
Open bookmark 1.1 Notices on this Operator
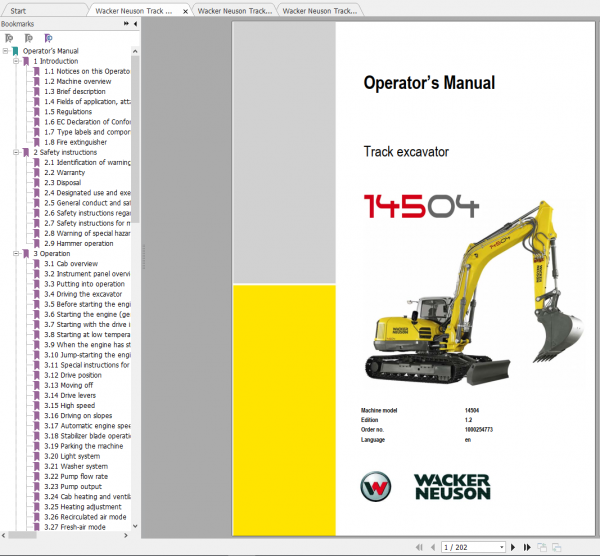[x=87, y=71]
